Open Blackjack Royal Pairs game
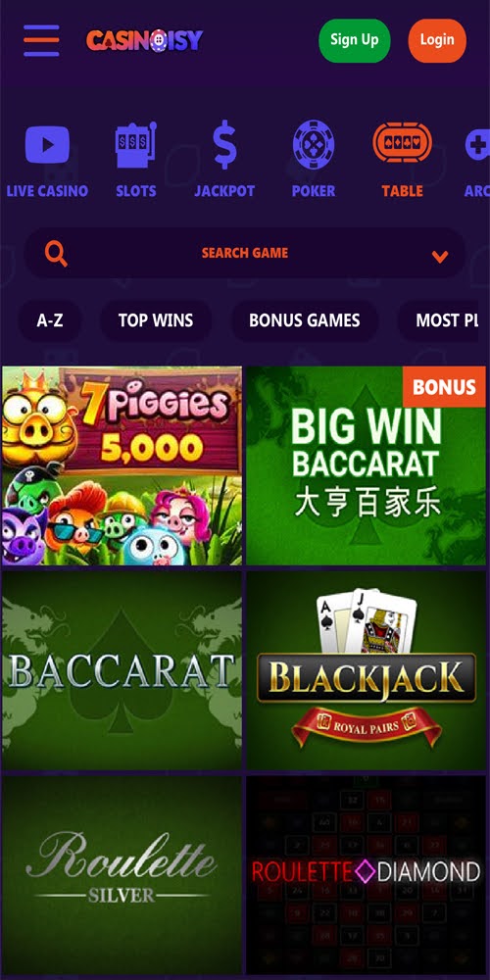Image resolution: width=490 pixels, height=980 pixels. tap(366, 670)
